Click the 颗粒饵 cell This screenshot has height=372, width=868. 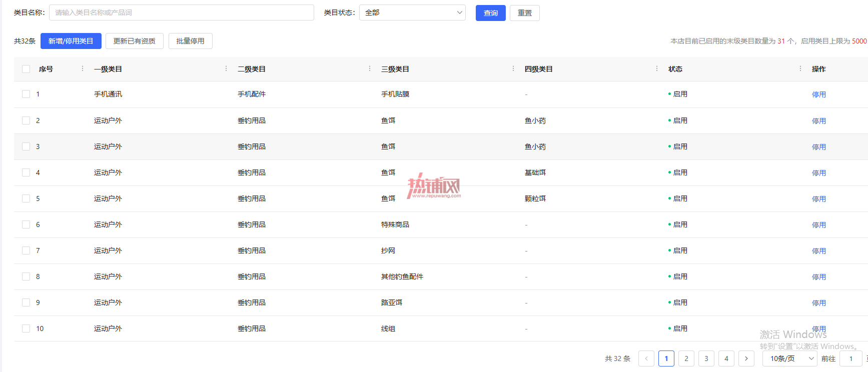[x=535, y=198]
